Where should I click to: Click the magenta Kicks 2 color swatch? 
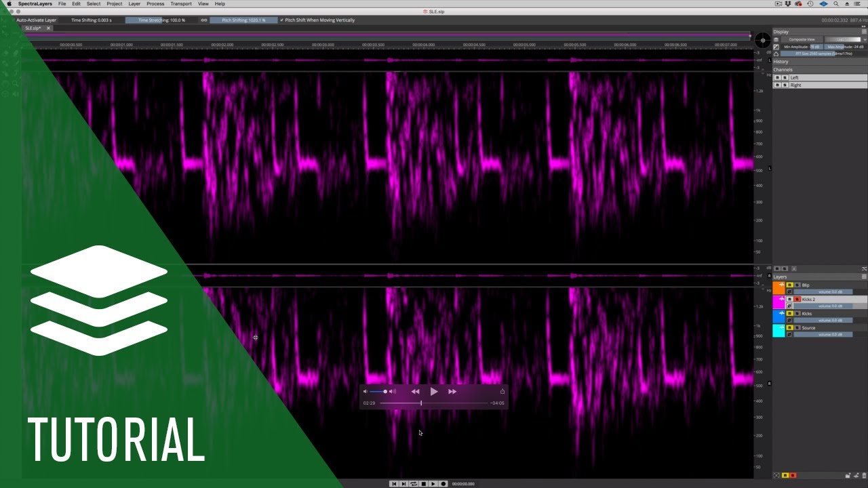pos(778,302)
